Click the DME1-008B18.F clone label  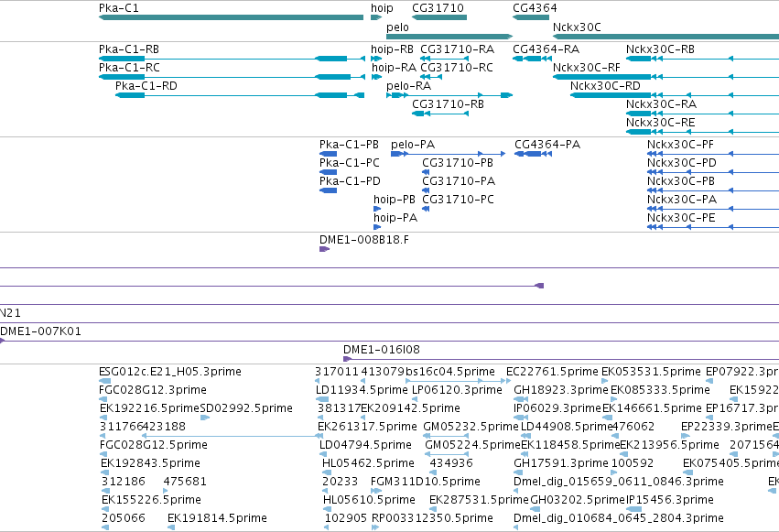pyautogui.click(x=364, y=240)
